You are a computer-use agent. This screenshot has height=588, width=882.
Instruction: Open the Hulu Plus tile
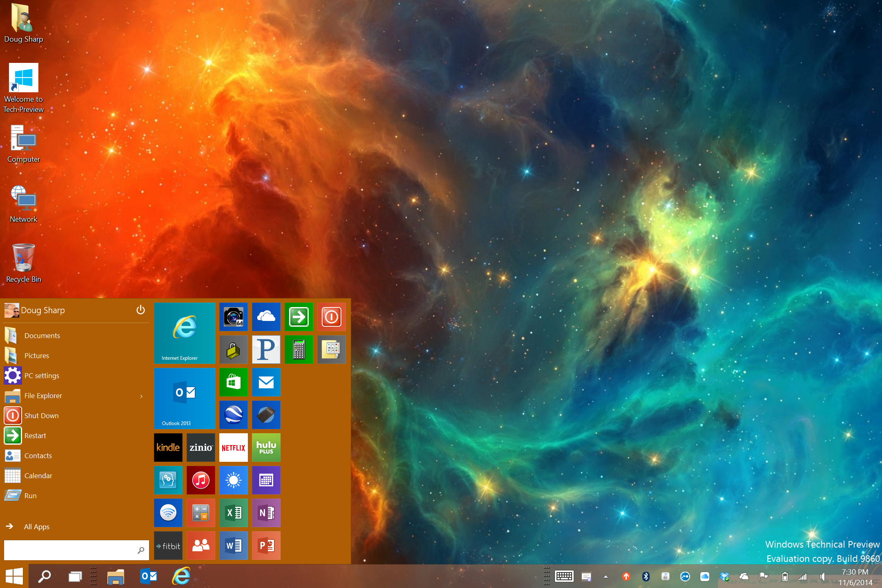pos(266,448)
